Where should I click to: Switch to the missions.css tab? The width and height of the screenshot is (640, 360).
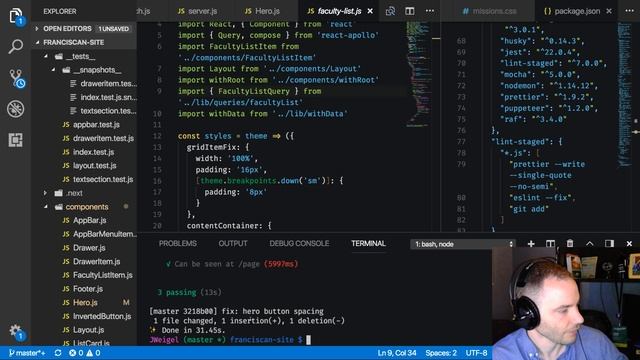[489, 11]
